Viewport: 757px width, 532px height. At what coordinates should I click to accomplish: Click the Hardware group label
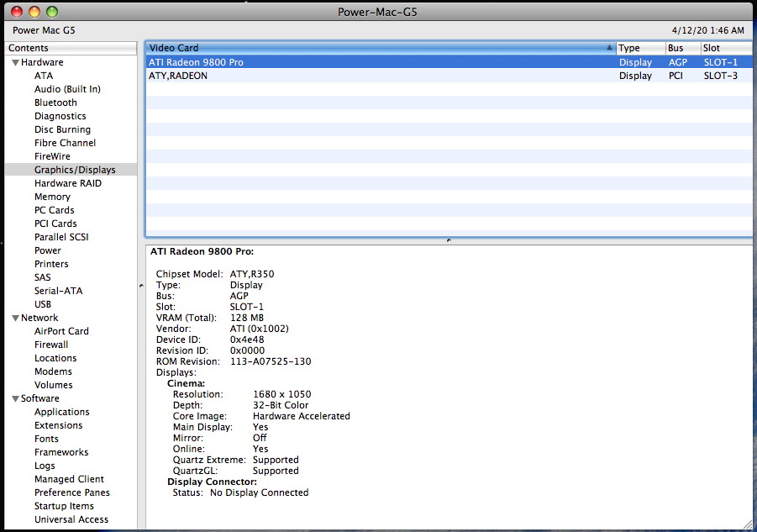[42, 62]
